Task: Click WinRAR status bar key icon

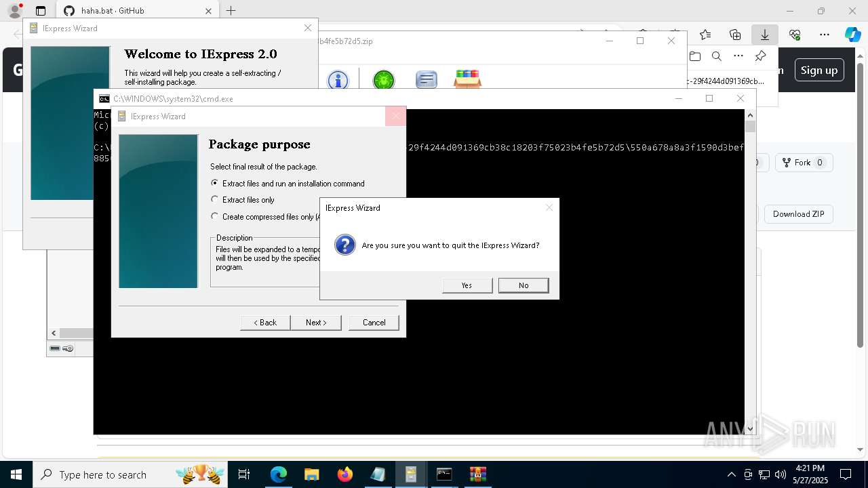Action: point(68,348)
